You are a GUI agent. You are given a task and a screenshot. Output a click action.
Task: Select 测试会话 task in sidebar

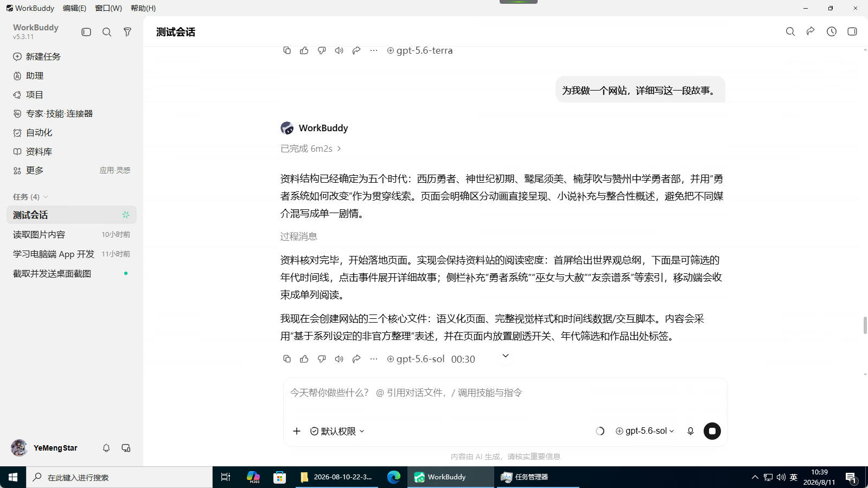(72, 215)
